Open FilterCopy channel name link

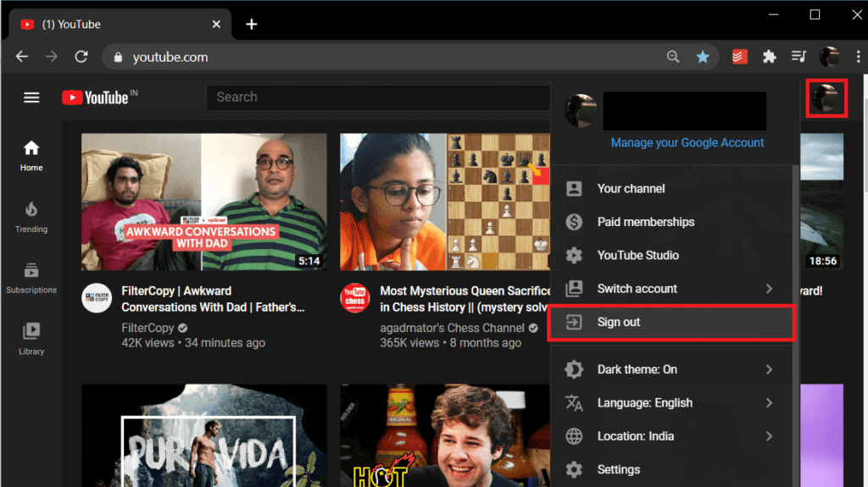click(147, 328)
